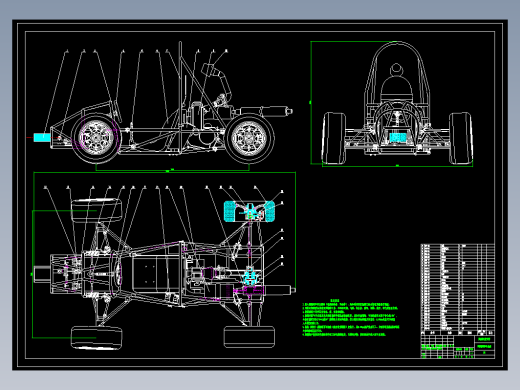Select the top plan view of the chassis
Viewport: 520px width, 390px height.
[x=164, y=273]
